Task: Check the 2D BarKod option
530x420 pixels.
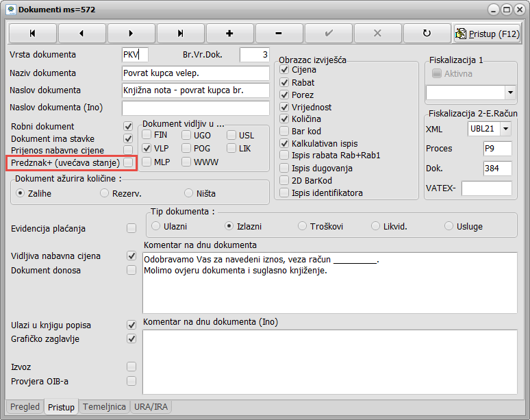Action: click(x=285, y=181)
